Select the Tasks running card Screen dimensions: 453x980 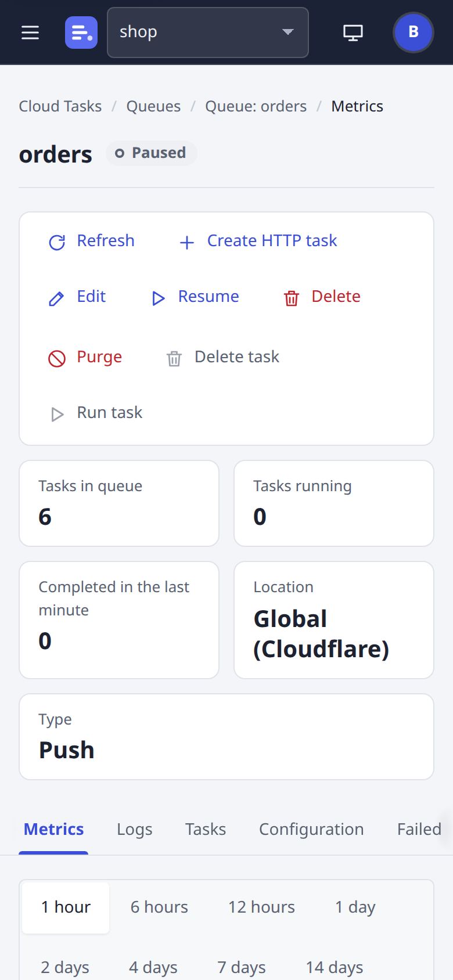334,503
